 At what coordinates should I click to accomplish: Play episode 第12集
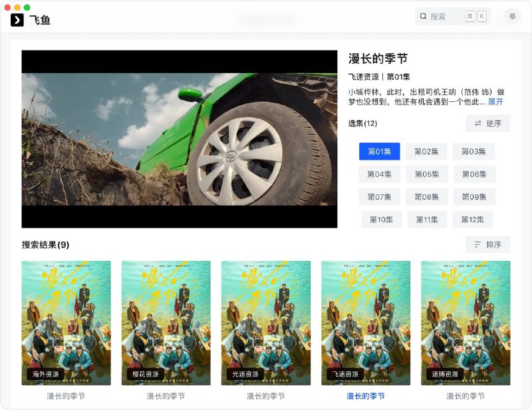[x=473, y=218]
